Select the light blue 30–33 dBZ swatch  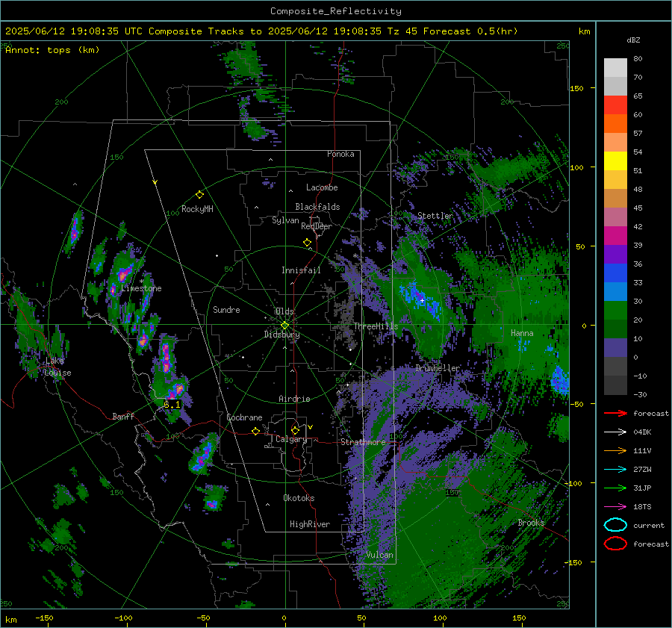point(615,292)
